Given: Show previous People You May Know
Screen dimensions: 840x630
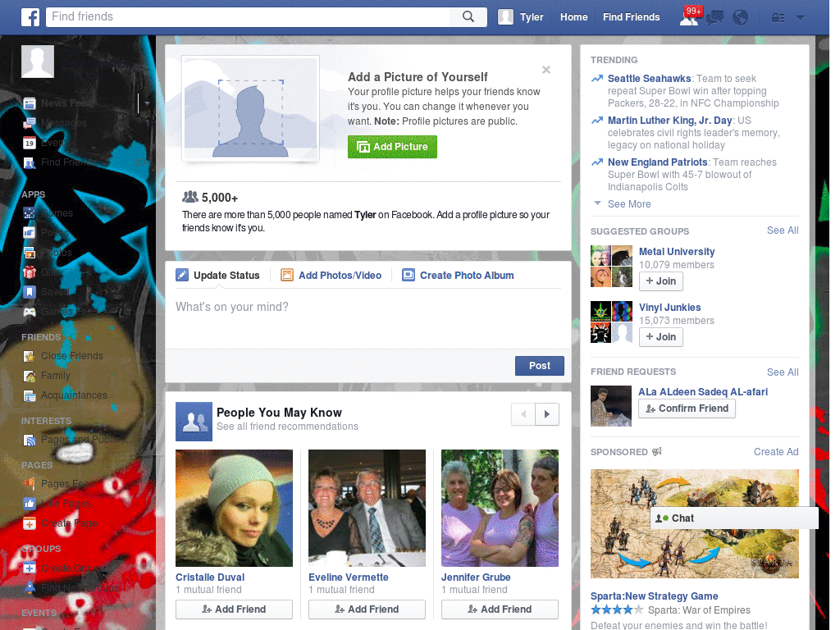Looking at the screenshot, I should [523, 414].
